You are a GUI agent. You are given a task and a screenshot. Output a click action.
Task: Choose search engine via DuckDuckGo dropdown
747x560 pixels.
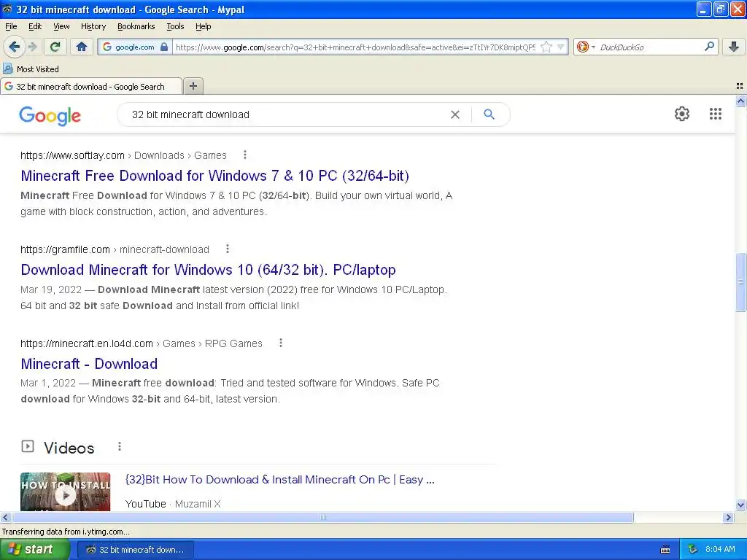point(586,47)
